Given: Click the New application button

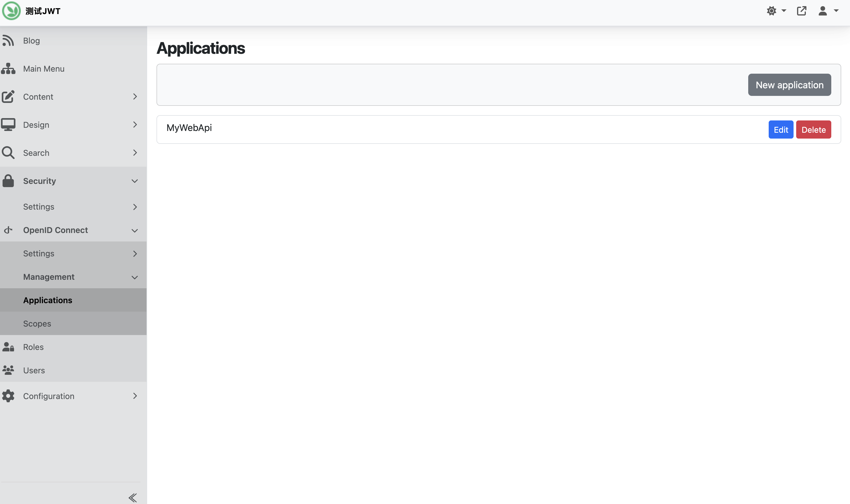Looking at the screenshot, I should click(x=789, y=85).
